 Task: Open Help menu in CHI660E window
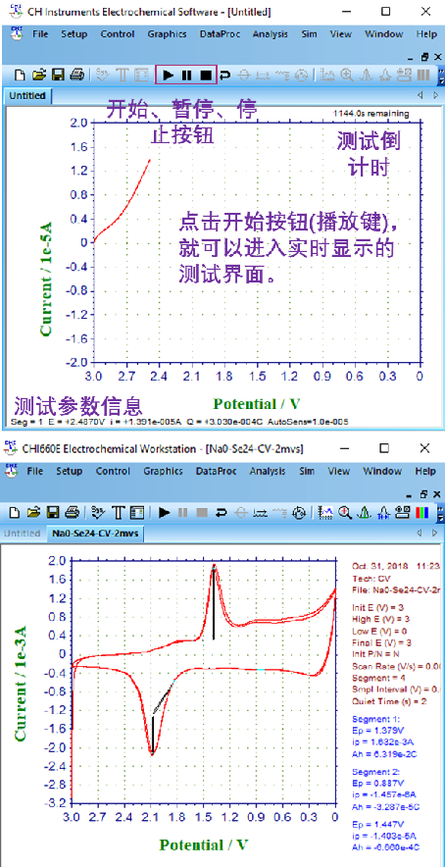tap(425, 471)
